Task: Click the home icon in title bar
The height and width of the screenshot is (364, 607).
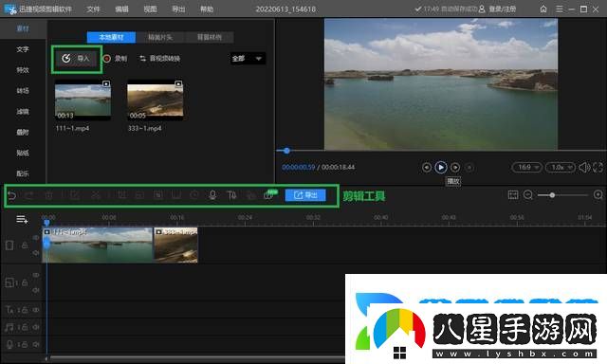Action: pyautogui.click(x=543, y=9)
